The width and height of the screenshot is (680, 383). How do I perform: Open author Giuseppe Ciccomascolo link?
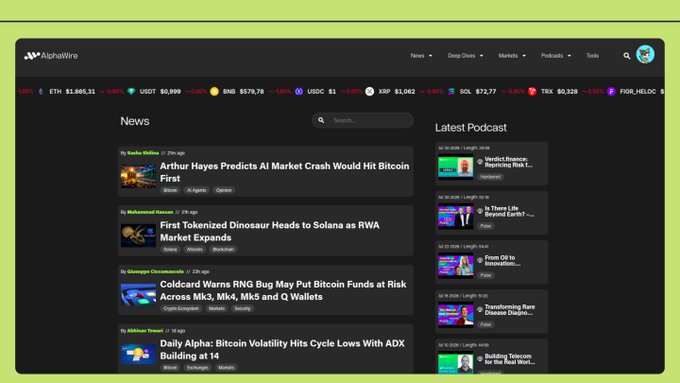coord(155,272)
